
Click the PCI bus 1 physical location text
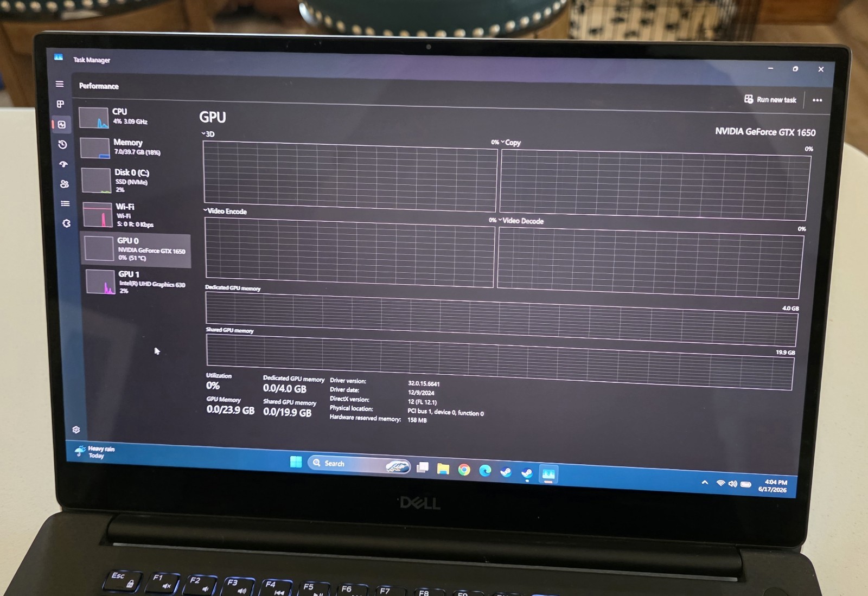click(x=445, y=412)
